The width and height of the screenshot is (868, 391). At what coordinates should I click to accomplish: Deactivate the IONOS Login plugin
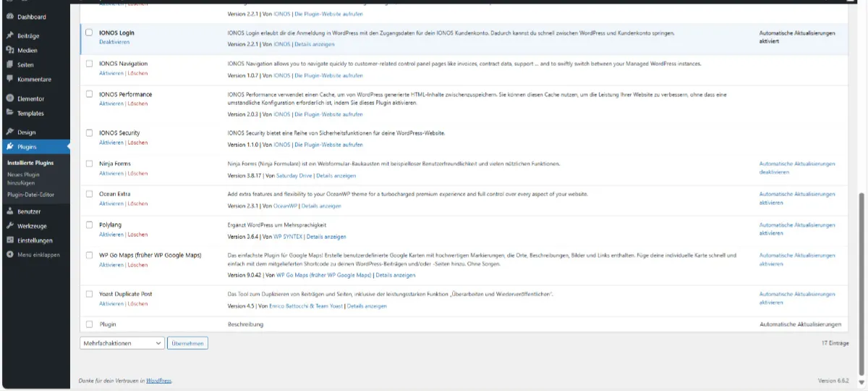pos(114,42)
